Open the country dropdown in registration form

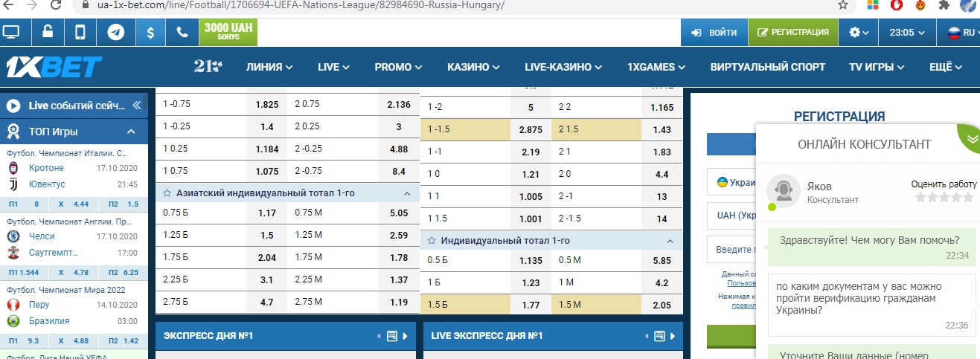click(x=731, y=182)
